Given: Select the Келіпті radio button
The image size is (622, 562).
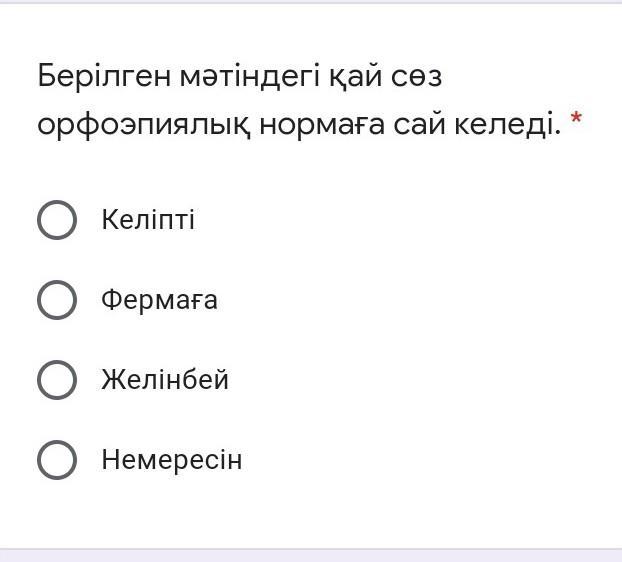Looking at the screenshot, I should 57,220.
